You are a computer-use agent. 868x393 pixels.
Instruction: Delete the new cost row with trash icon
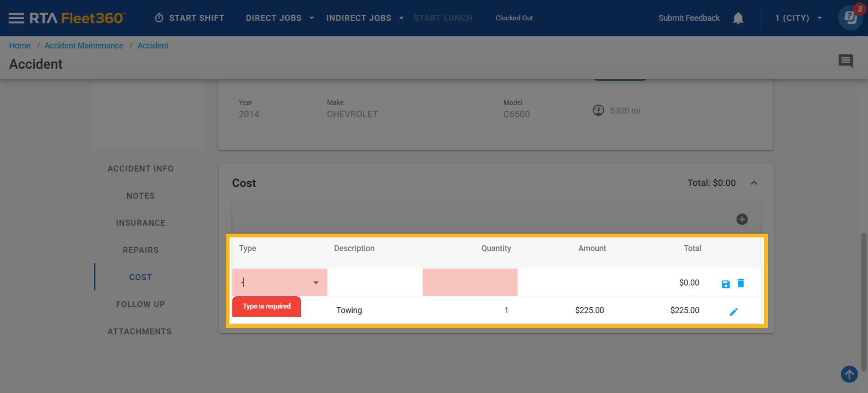[x=741, y=283]
